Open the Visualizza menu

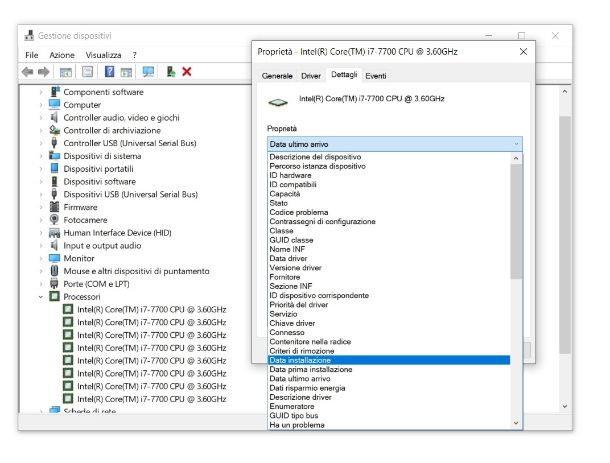103,55
